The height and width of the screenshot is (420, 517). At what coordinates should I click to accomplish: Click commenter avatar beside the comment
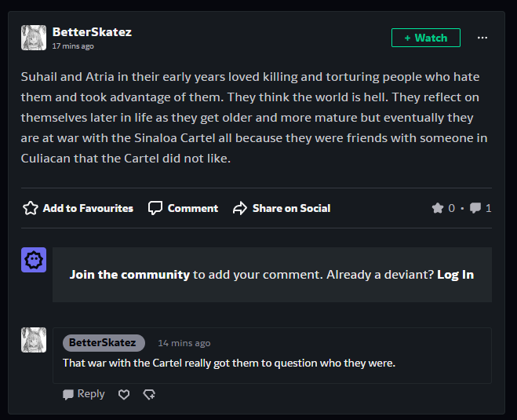(x=34, y=340)
